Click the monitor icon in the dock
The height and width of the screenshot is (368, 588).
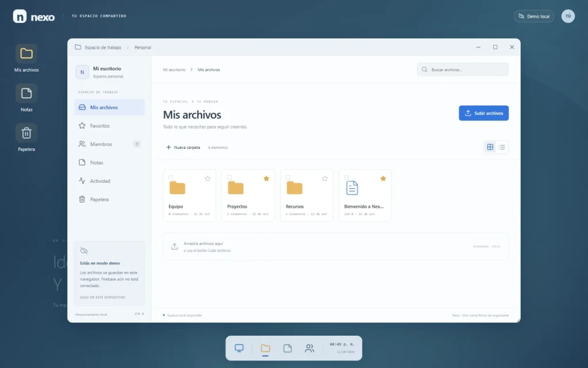point(239,348)
